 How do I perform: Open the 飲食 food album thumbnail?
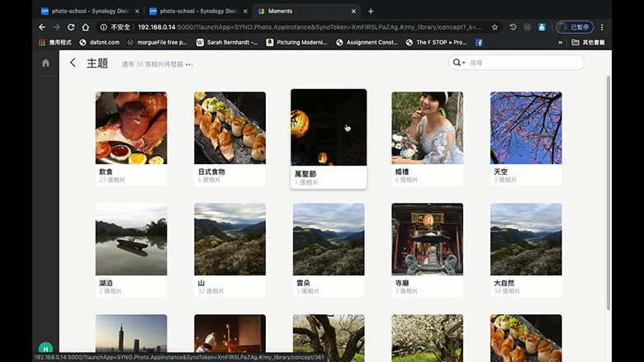pos(131,128)
